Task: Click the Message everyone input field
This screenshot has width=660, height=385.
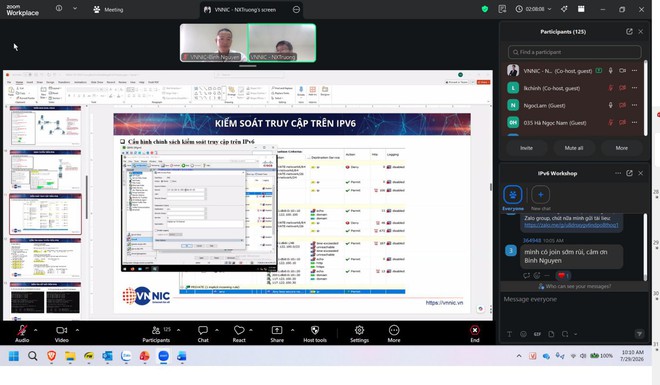Action: [574, 309]
